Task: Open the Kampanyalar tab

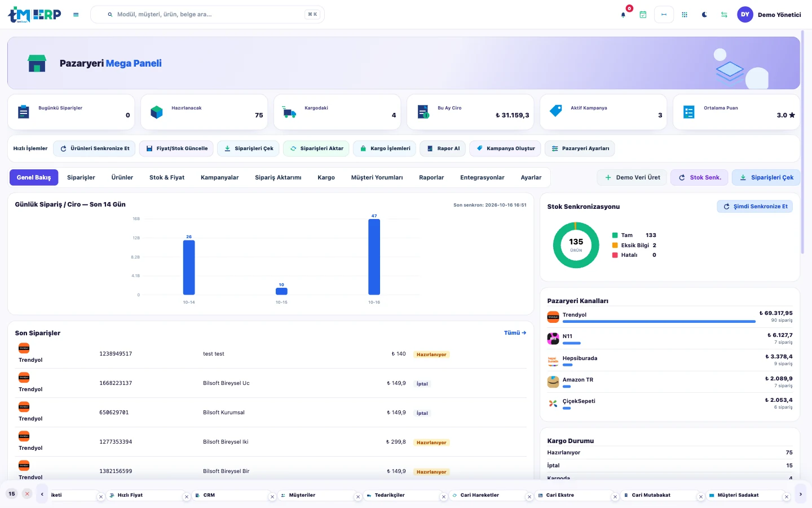Action: [220, 177]
